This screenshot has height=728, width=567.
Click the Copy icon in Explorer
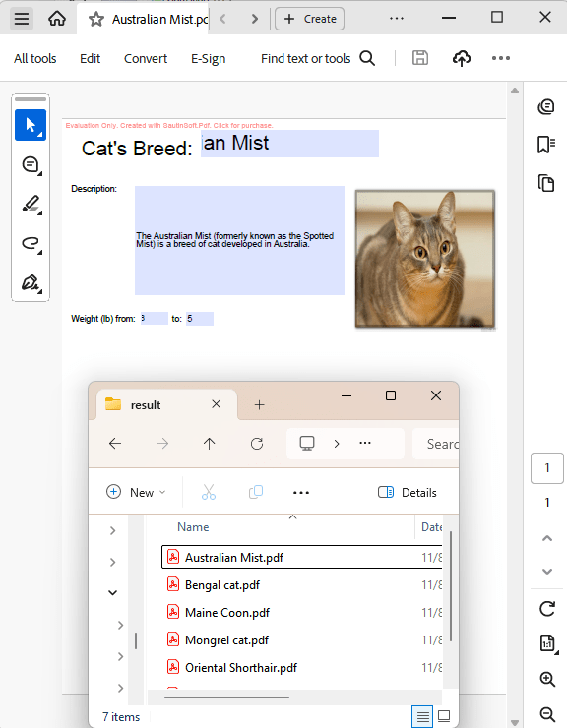(x=256, y=492)
